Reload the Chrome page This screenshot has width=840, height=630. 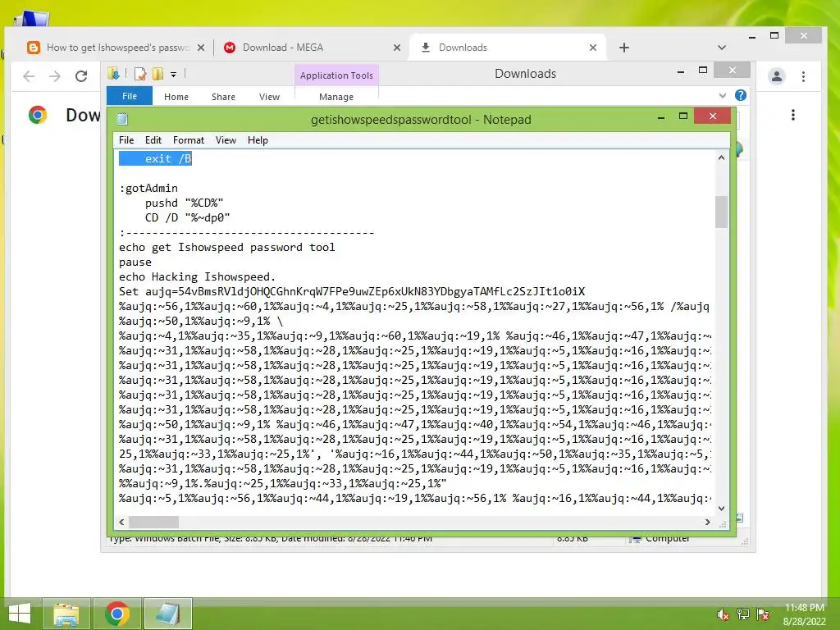81,76
